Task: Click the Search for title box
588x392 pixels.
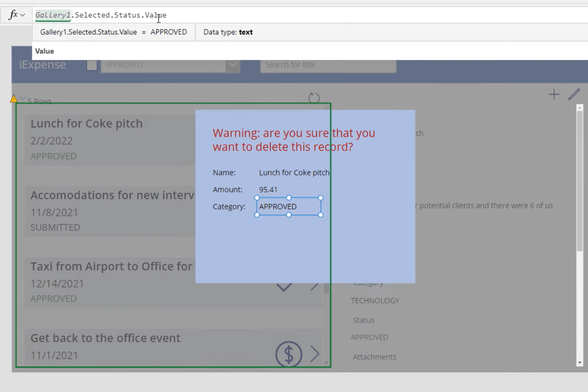Action: [x=328, y=65]
